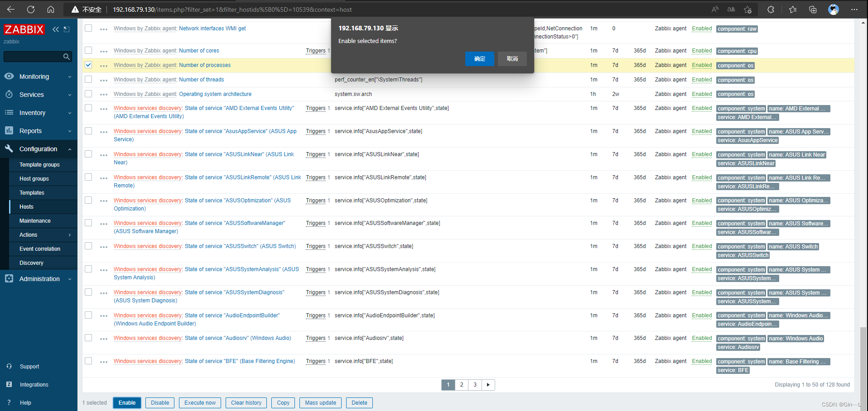The width and height of the screenshot is (868, 411).
Task: Reload the page with refresh icon
Action: tap(31, 10)
